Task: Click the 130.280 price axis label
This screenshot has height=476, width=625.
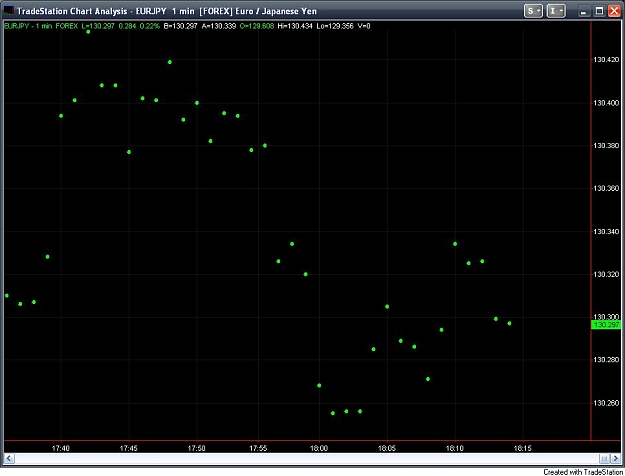Action: (606, 360)
